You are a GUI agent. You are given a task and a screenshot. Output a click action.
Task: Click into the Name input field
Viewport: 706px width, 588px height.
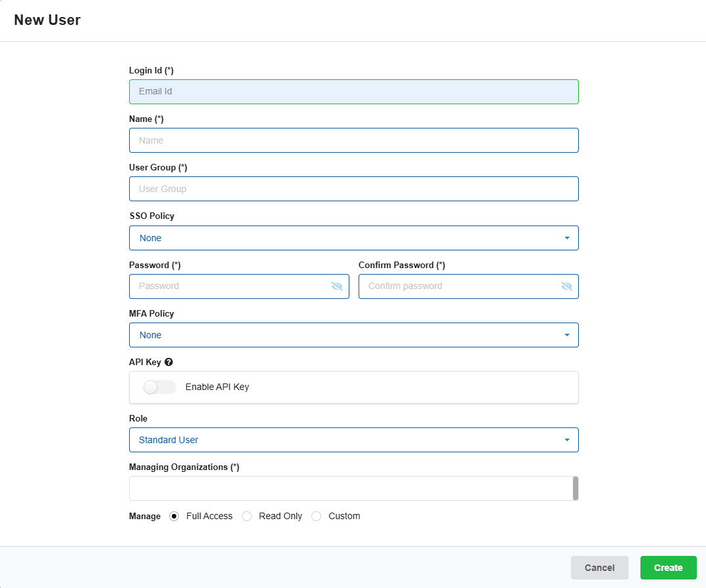(x=353, y=140)
